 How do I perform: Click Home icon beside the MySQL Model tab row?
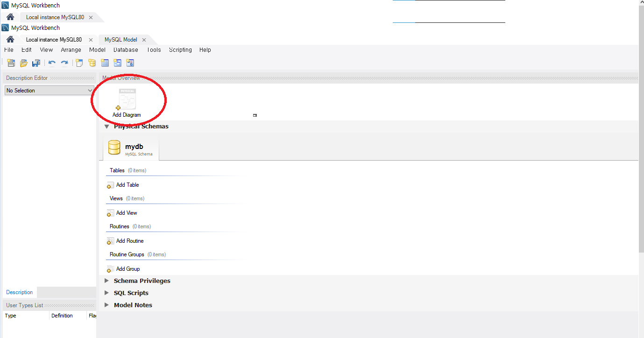coord(10,40)
